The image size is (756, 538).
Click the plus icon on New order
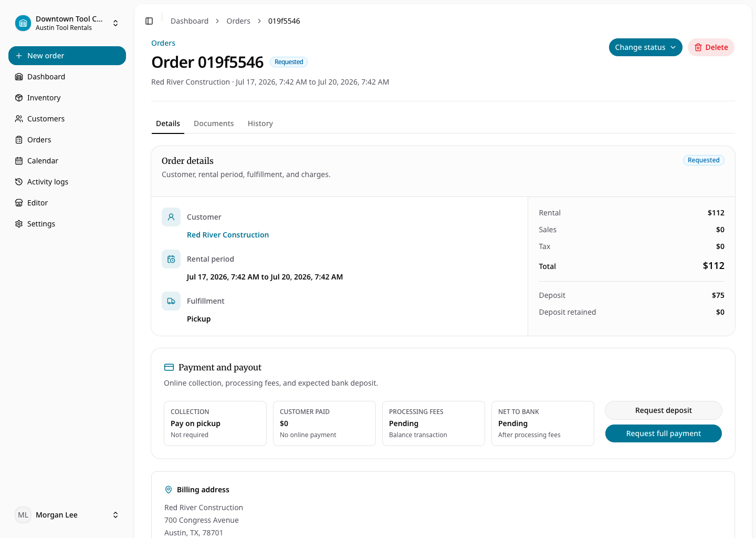coord(19,56)
